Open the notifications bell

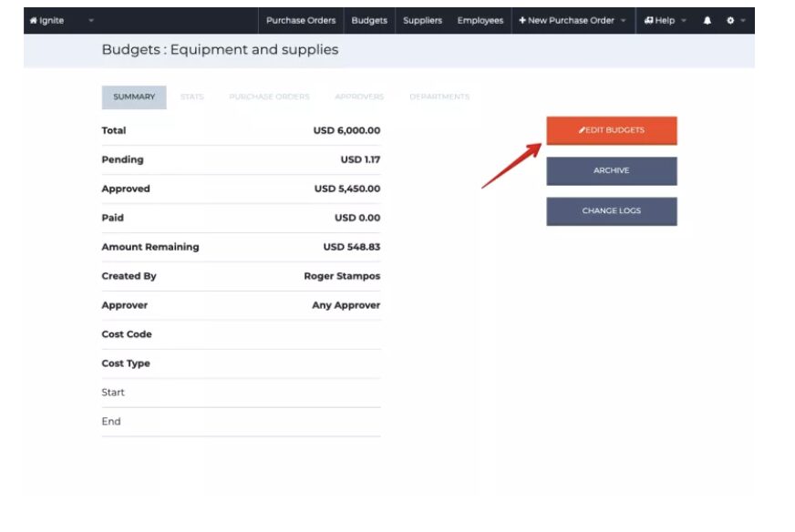(707, 20)
